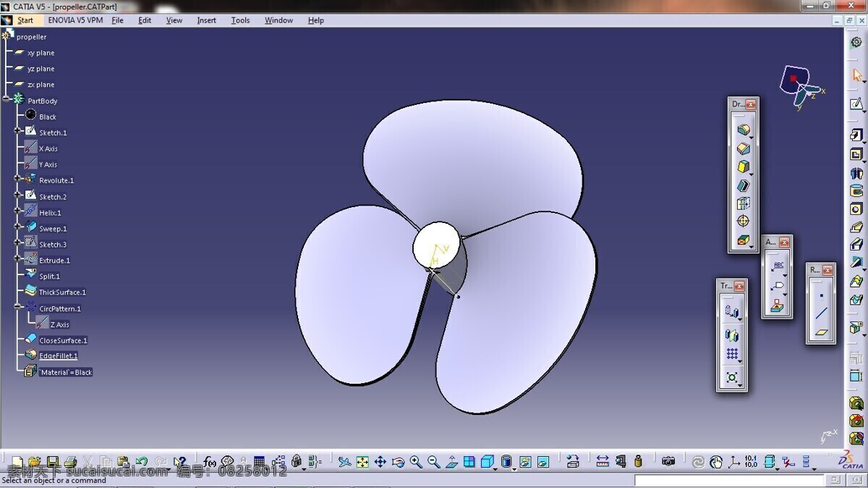Viewport: 868px width, 488px height.
Task: Select the Draft Angle tool
Action: [742, 167]
